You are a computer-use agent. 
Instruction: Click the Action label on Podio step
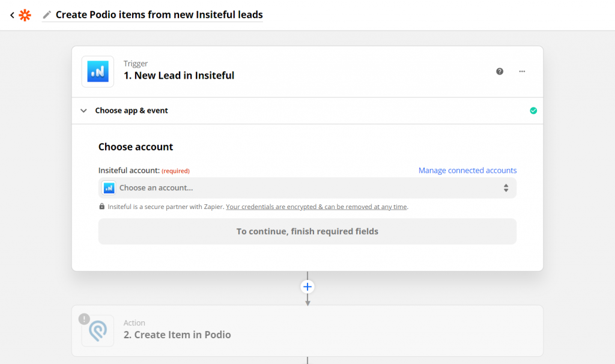(x=134, y=323)
